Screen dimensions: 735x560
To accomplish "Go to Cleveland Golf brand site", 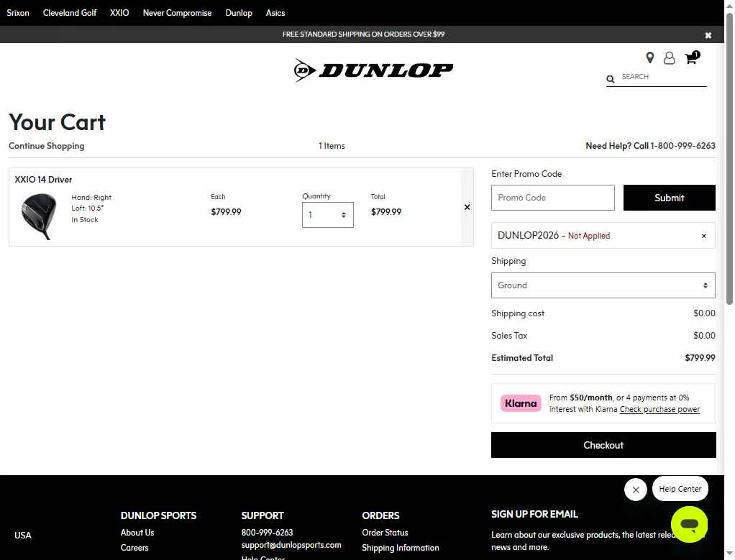I will pos(70,13).
